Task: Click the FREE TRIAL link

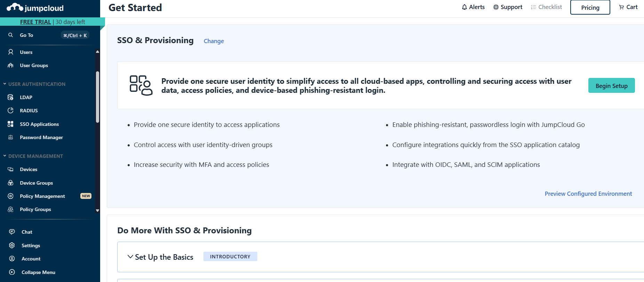Action: coord(35,22)
